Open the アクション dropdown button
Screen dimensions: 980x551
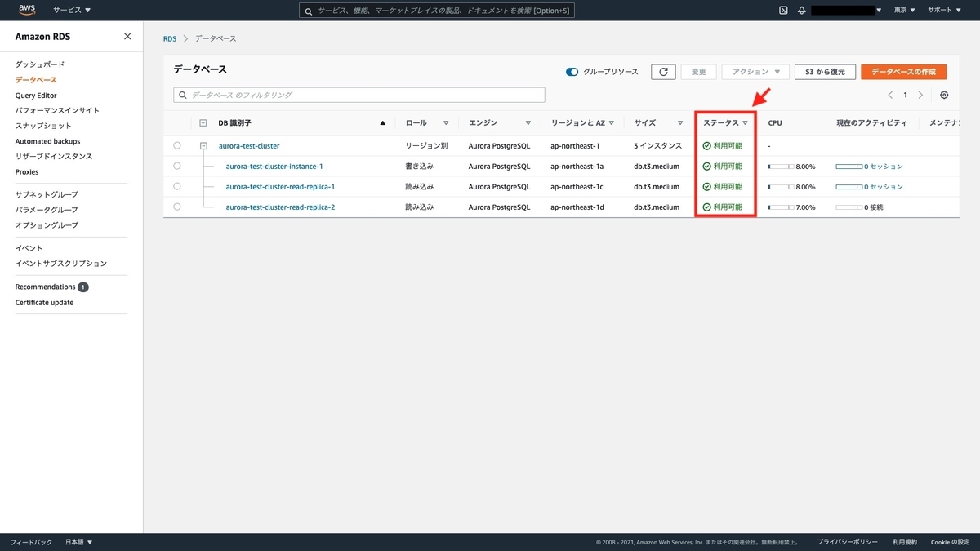coord(755,72)
